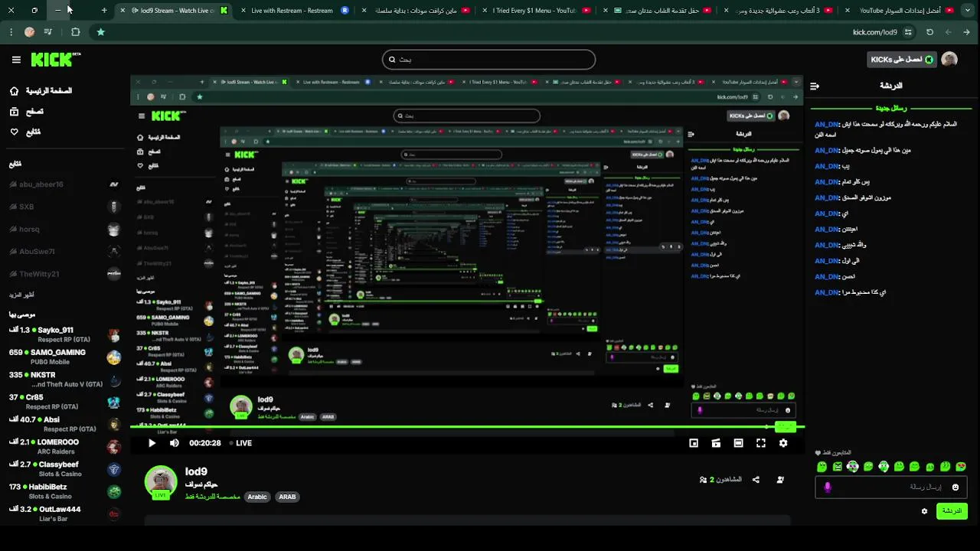Open recommended channel Cr85
The image size is (980, 551).
click(x=64, y=402)
